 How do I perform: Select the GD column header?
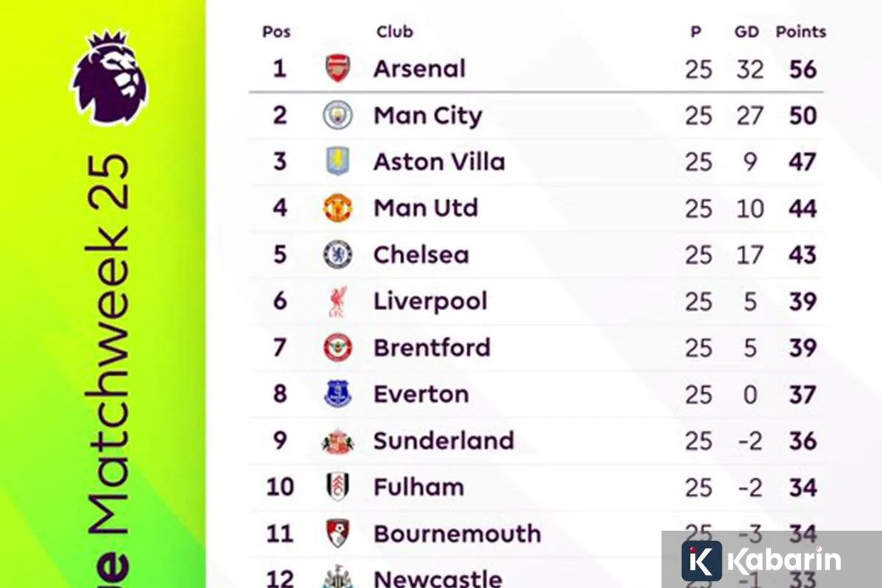(747, 32)
